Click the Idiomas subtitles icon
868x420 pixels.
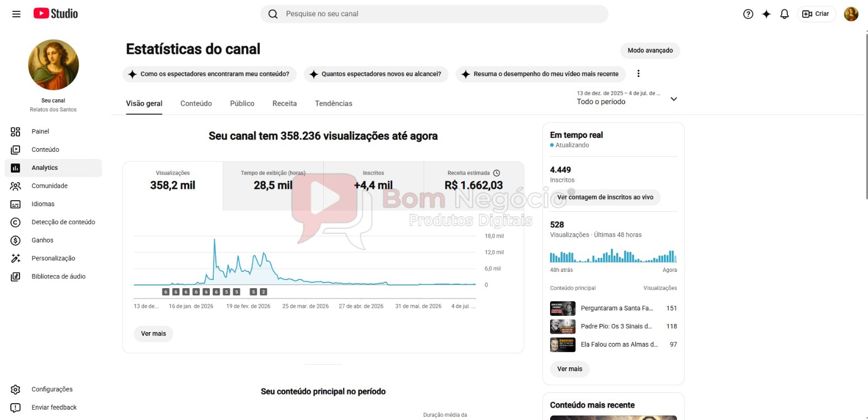15,204
